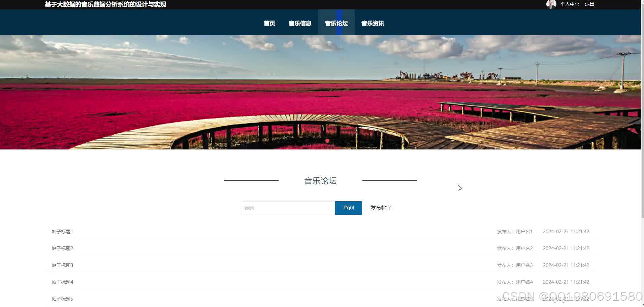
Task: Open the post 帖子标题2
Action: tap(62, 248)
